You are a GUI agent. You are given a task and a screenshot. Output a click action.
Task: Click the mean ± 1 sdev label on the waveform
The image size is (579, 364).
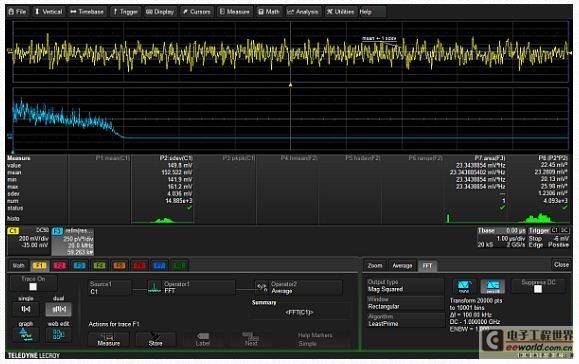pos(379,38)
